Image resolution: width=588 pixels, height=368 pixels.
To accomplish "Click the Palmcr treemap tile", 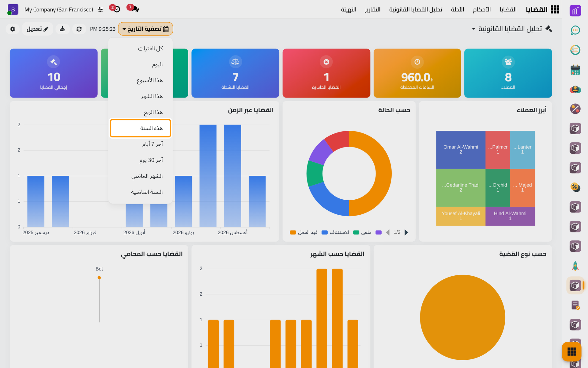I will pyautogui.click(x=498, y=150).
